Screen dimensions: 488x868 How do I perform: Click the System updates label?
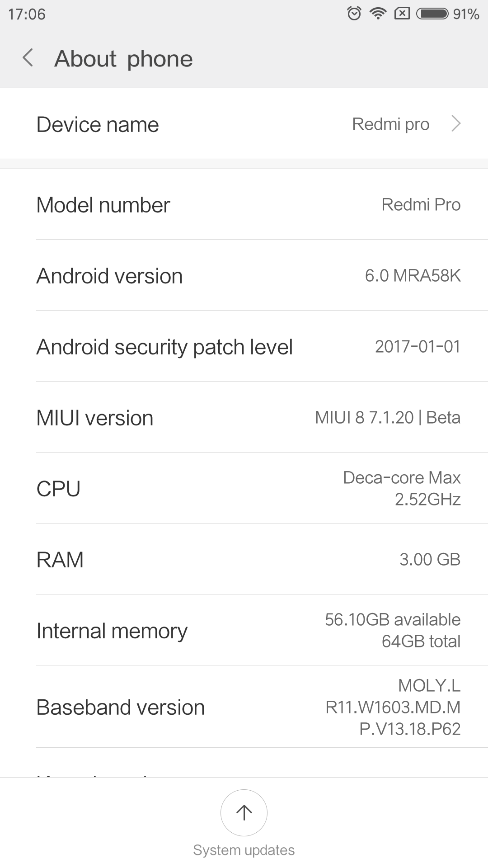tap(244, 850)
